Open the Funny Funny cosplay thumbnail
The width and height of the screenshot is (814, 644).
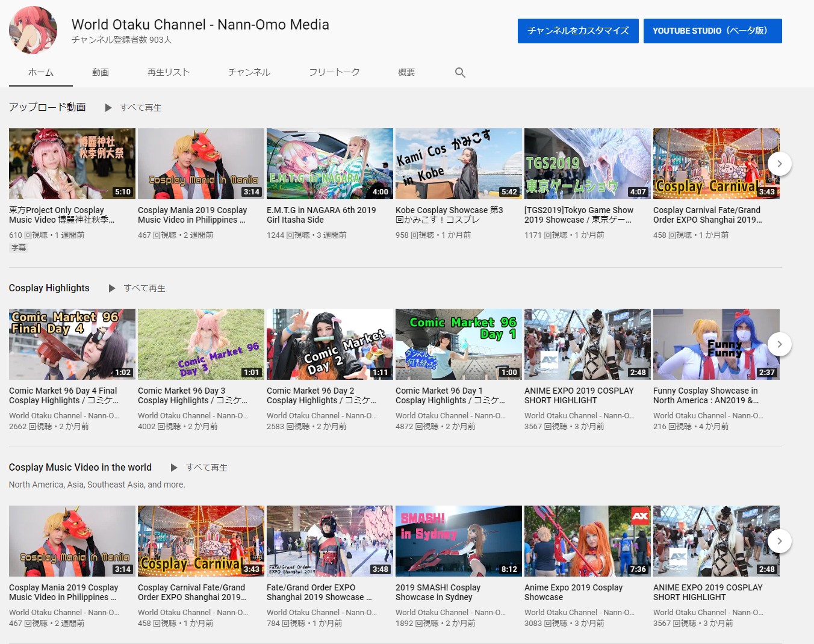pos(716,344)
